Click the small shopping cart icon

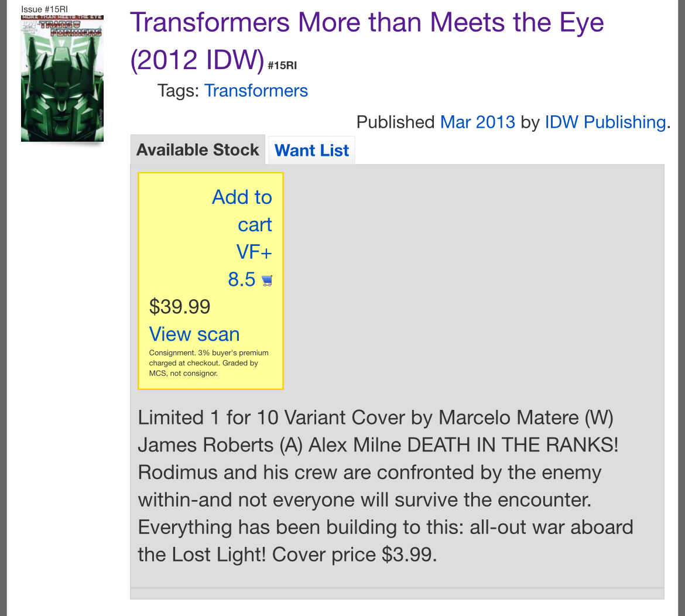pos(267,280)
